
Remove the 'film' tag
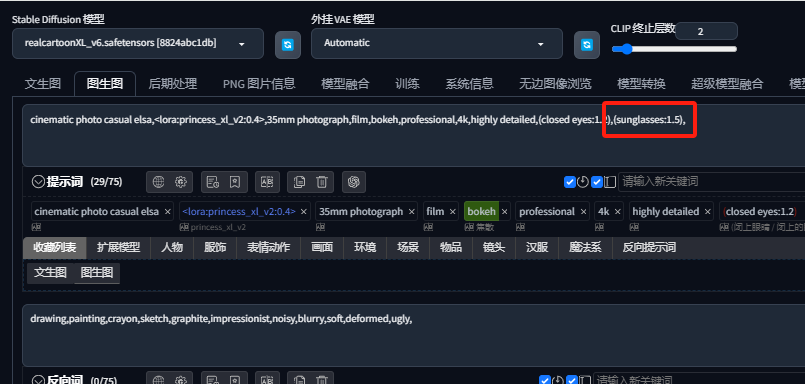coord(453,212)
